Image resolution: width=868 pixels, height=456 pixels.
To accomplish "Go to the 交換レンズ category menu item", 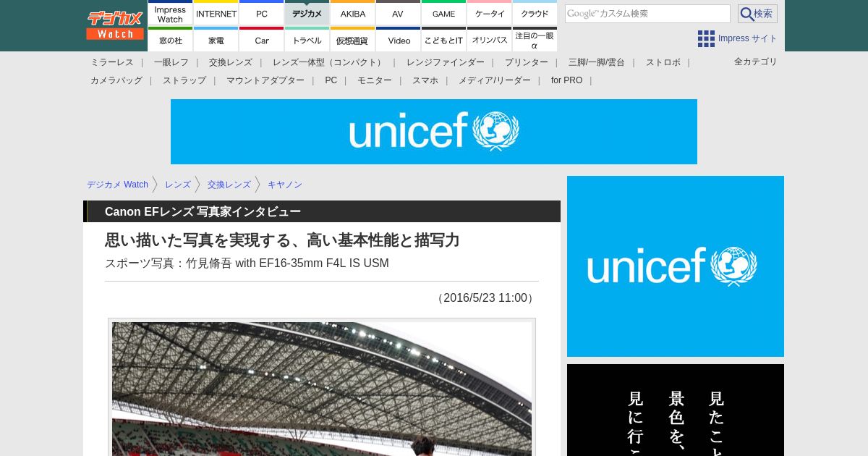I will [231, 62].
